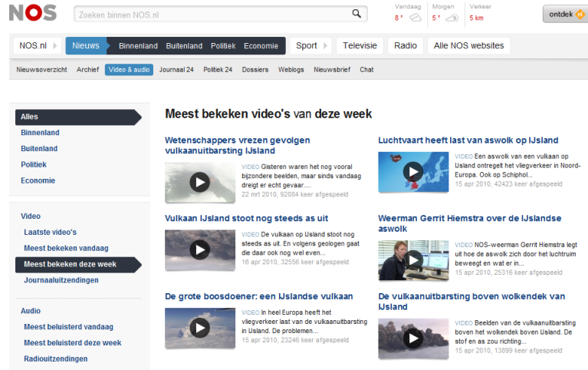588x370 pixels.
Task: Play the Weerman Gerrit Hiemstra video
Action: coord(413,260)
